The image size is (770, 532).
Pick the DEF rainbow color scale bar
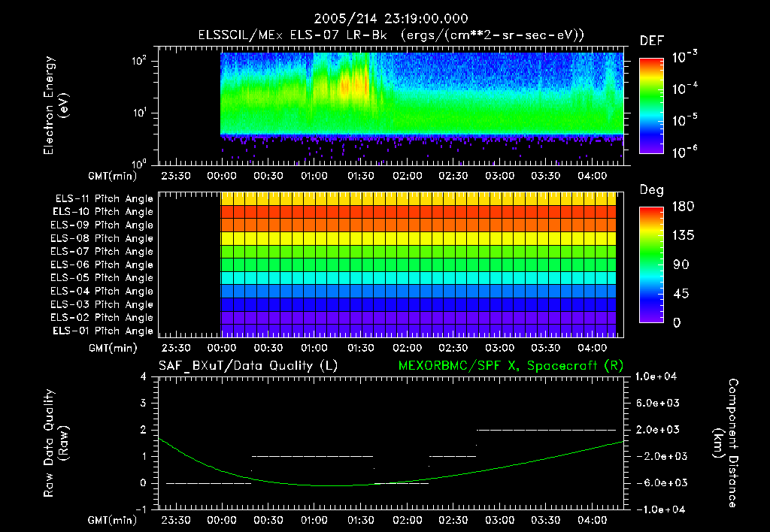[x=652, y=106]
